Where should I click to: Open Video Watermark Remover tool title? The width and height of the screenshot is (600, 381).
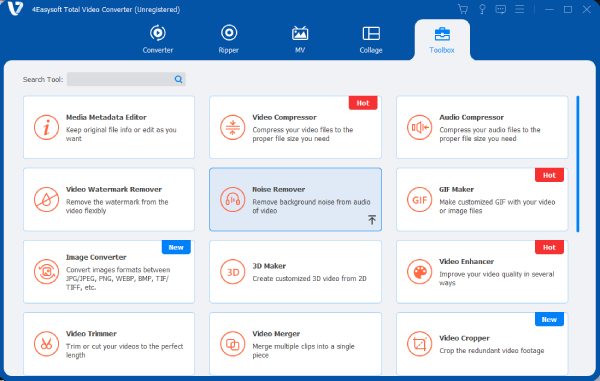(x=114, y=189)
